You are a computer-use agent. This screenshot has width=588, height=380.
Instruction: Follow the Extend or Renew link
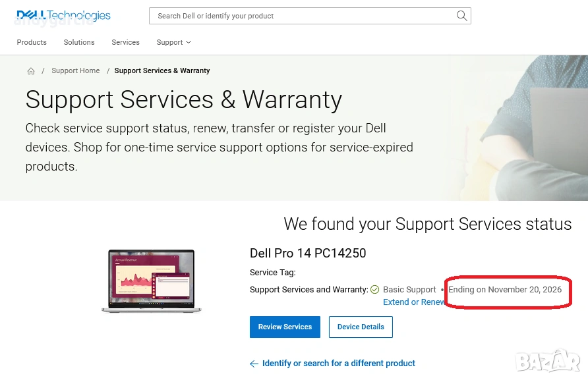click(414, 302)
